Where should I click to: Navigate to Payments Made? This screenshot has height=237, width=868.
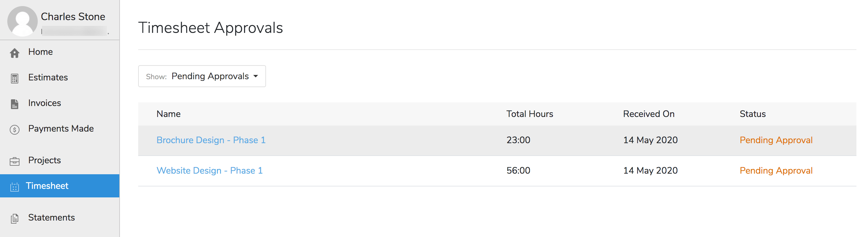61,129
